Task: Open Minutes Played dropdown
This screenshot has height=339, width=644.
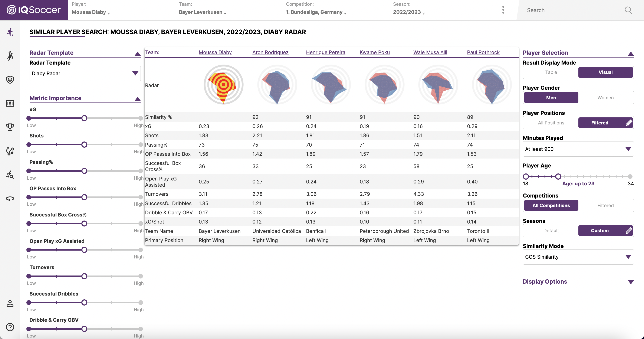Action: pos(578,149)
